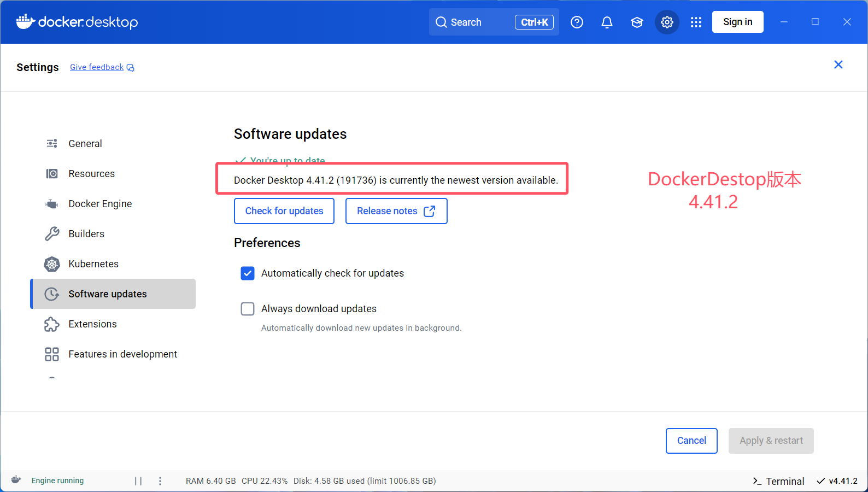Click Check for updates button

(x=284, y=211)
